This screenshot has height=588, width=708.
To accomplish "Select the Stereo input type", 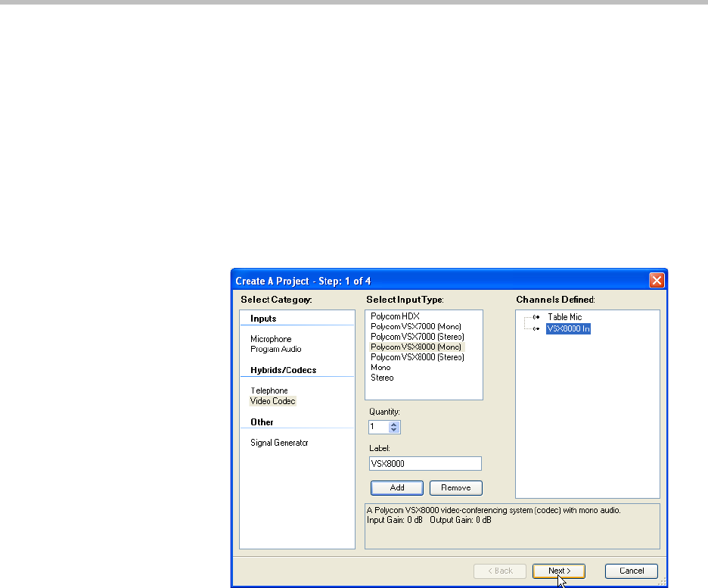I will click(x=382, y=378).
